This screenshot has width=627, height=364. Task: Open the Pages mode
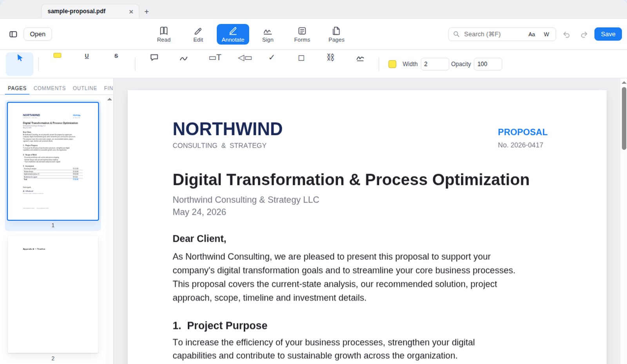pos(336,34)
